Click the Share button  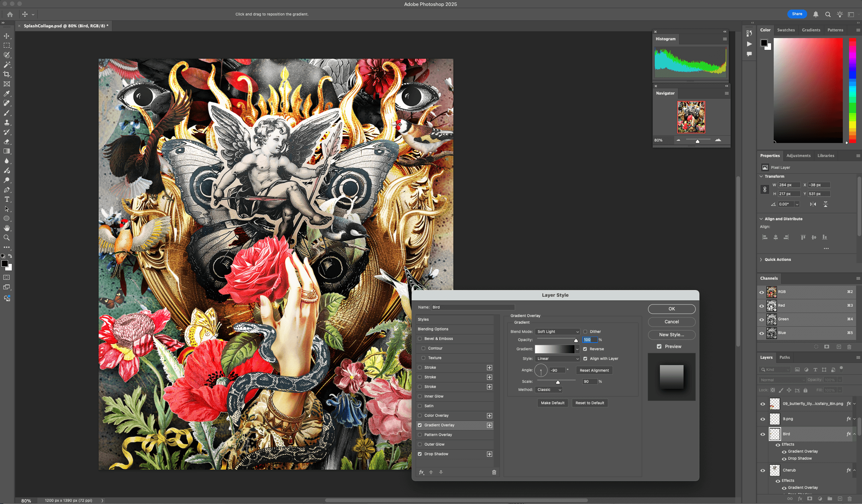[797, 14]
